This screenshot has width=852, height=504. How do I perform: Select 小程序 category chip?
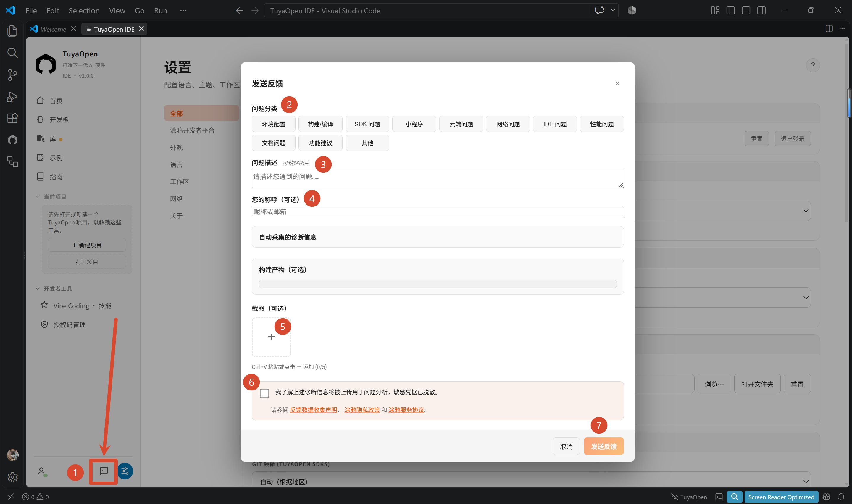(414, 124)
